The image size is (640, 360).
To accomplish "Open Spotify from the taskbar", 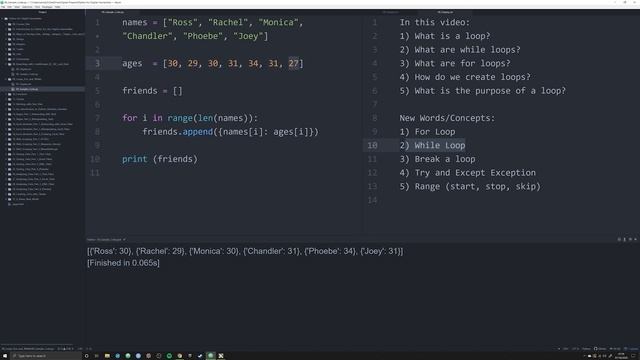I will click(x=169, y=356).
